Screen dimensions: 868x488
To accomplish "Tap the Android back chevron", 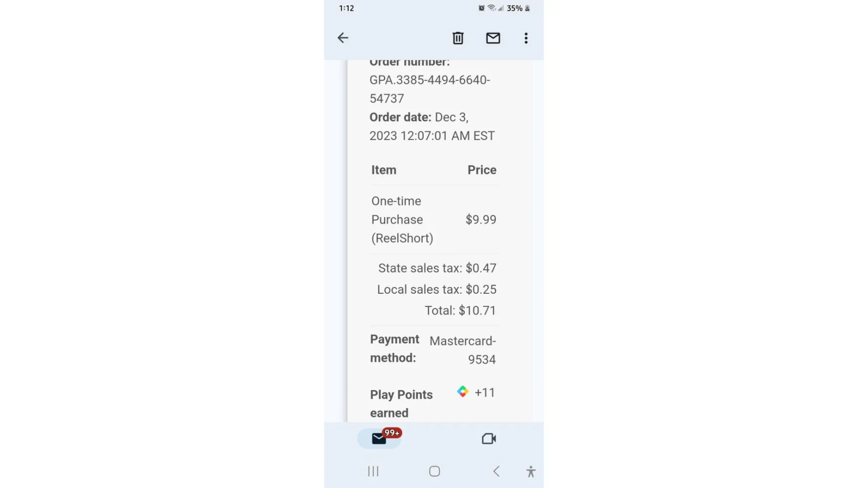I will [x=496, y=471].
